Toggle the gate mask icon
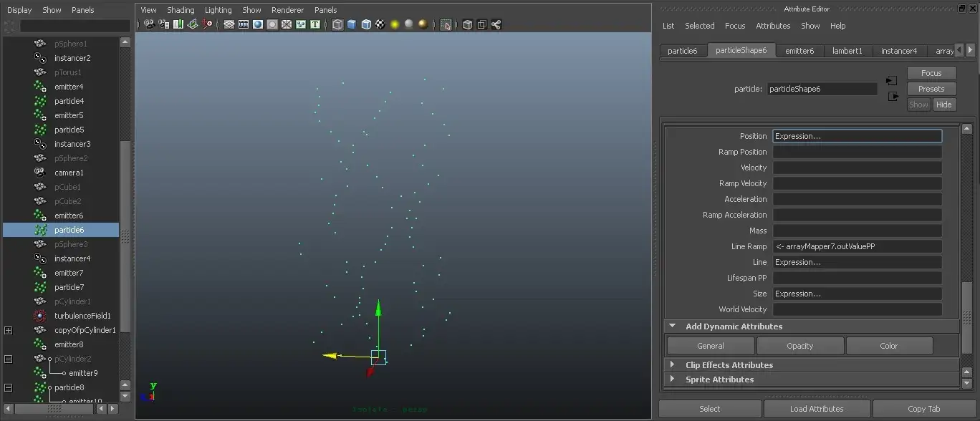 click(x=272, y=24)
